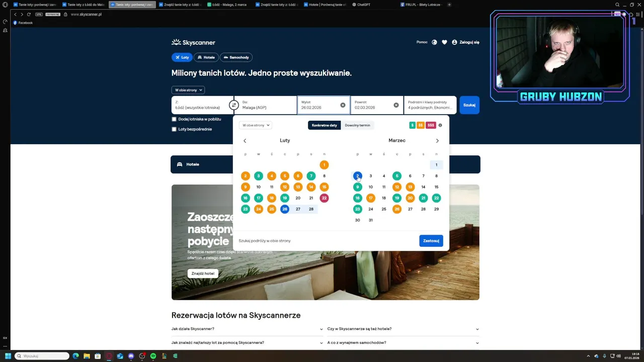Select 22 Luty, the red-priced date
Screen dimensions: 644x362
pos(324,198)
